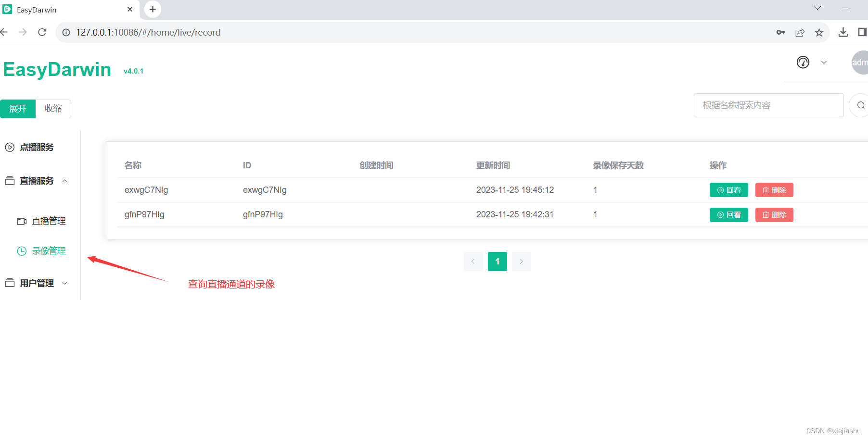Click the 根据名称搜索内容 search field
The height and width of the screenshot is (439, 868).
[768, 105]
